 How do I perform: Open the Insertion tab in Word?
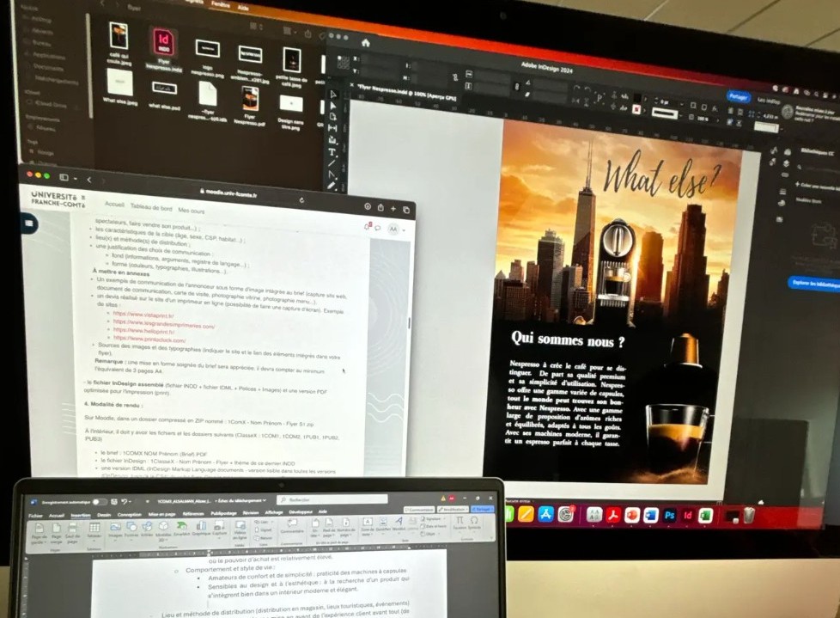click(81, 515)
